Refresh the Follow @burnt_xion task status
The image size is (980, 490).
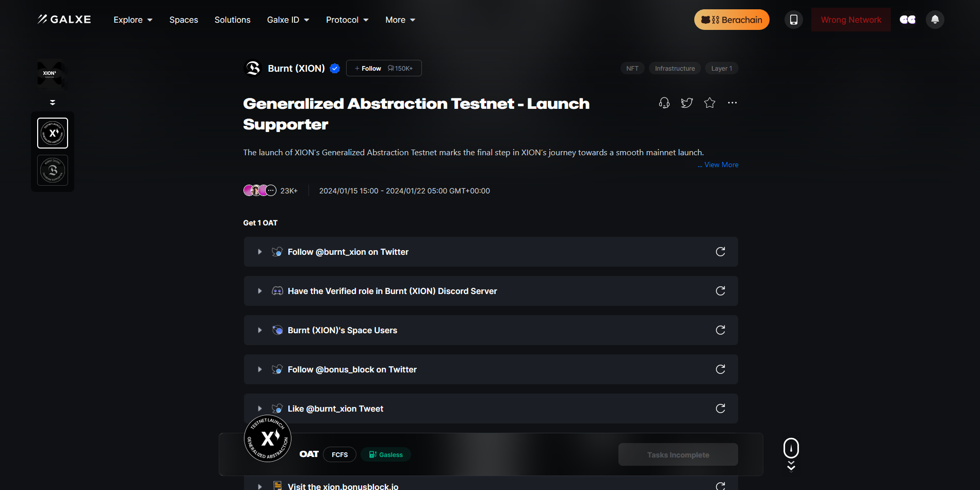point(720,252)
